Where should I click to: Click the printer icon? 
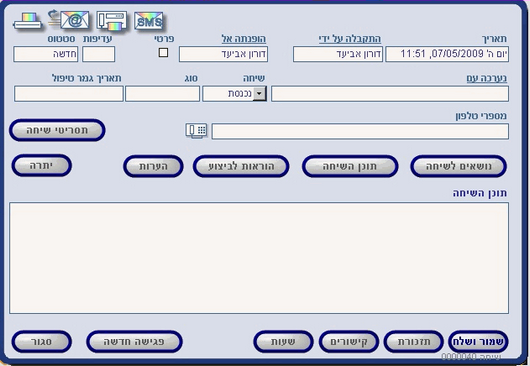pyautogui.click(x=27, y=21)
